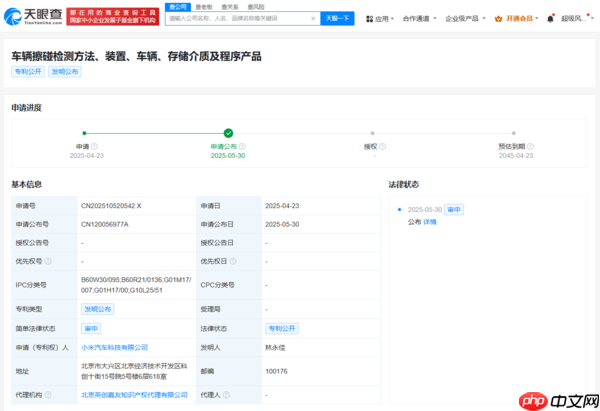This screenshot has width=600, height=411.
Task: Switch to the 查关系 search tab
Action: (229, 6)
